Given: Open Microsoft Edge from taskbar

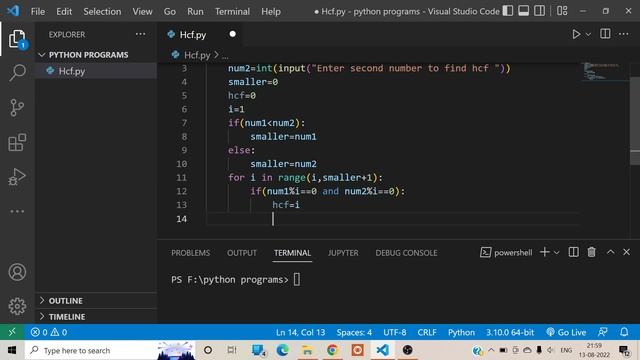Looking at the screenshot, I should click(x=282, y=350).
